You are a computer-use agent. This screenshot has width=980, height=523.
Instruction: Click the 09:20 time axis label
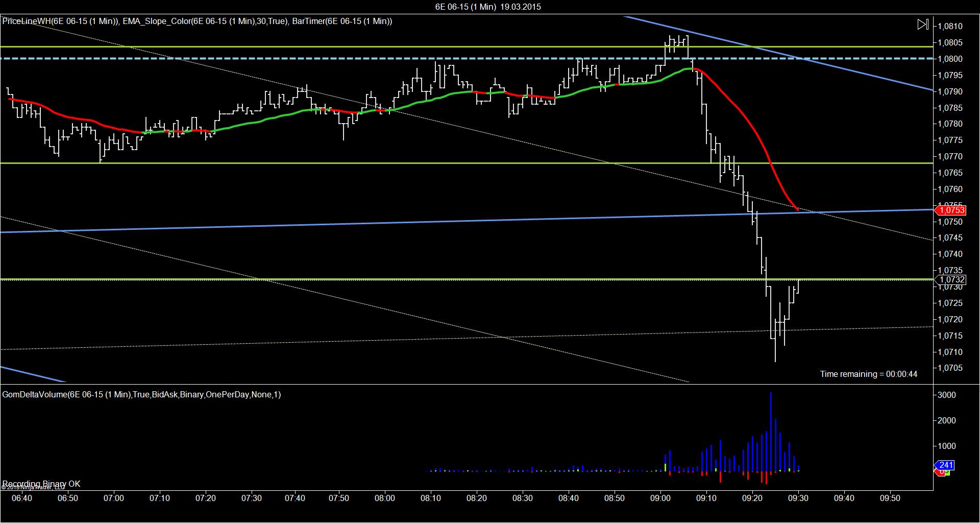click(x=752, y=498)
